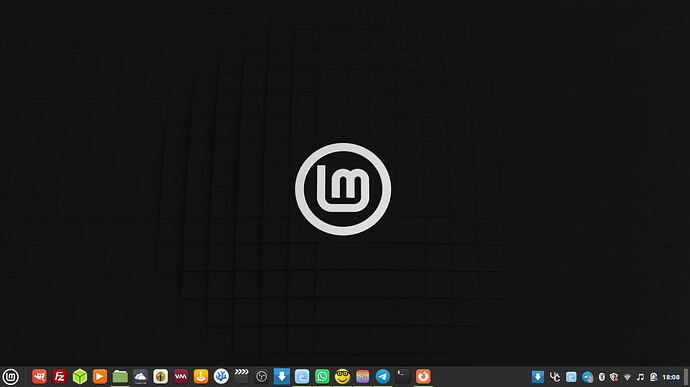Open the orange joystick games icon
The height and width of the screenshot is (387, 690).
click(201, 376)
